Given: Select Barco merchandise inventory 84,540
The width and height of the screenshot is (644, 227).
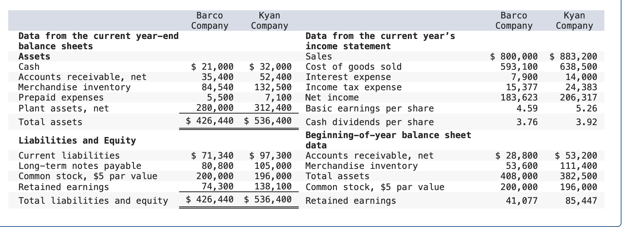Looking at the screenshot, I should pos(217,87).
